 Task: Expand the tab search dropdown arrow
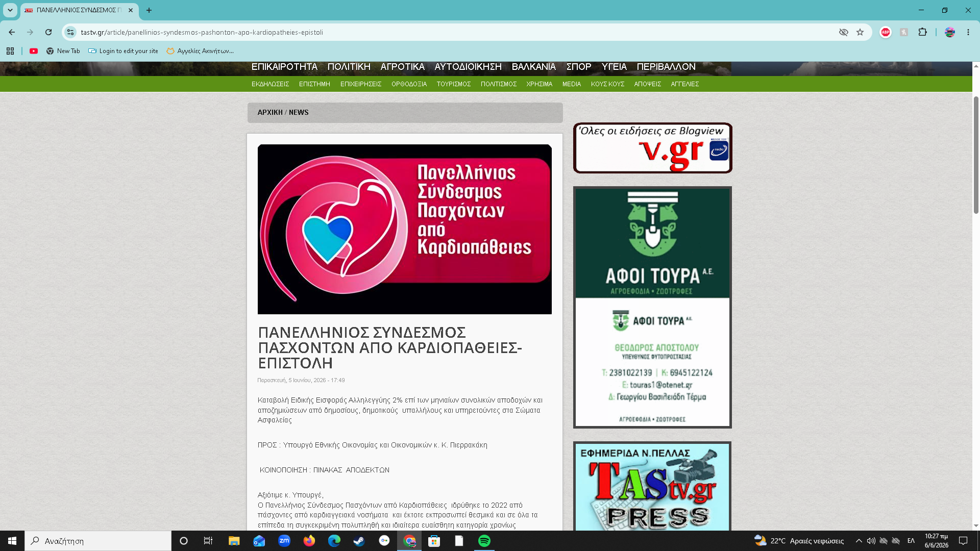(x=10, y=10)
